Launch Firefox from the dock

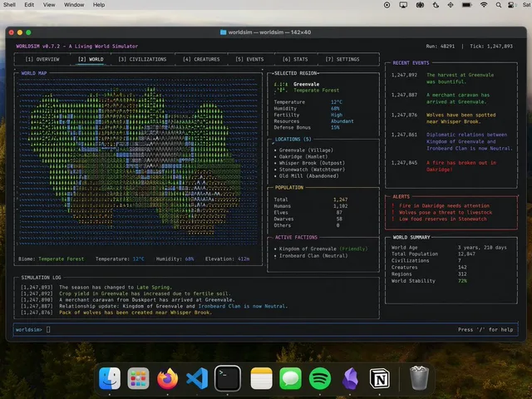(x=168, y=378)
